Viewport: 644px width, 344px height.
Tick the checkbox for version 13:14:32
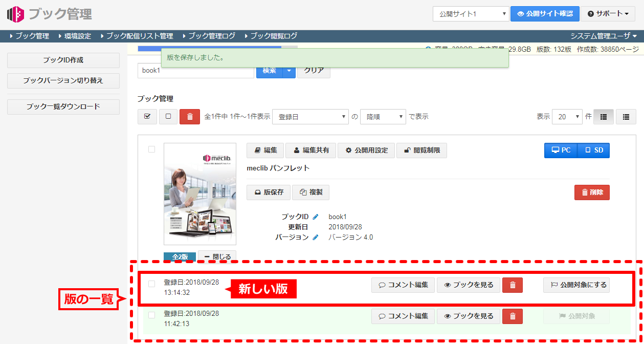coord(151,284)
